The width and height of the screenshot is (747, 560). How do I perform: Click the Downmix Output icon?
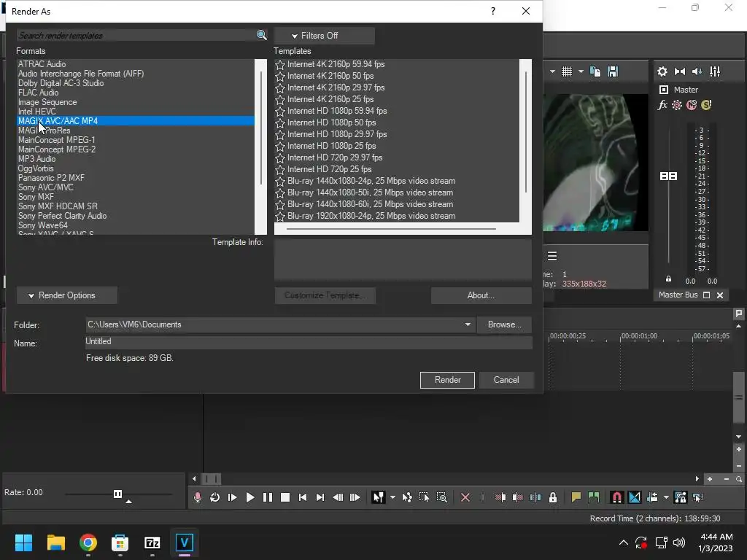pyautogui.click(x=680, y=71)
